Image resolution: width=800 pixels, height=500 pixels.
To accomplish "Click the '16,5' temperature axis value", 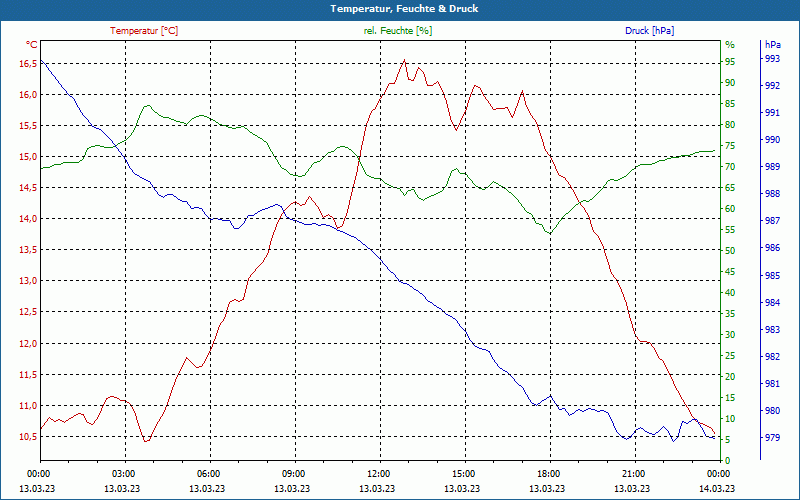I will [x=28, y=64].
